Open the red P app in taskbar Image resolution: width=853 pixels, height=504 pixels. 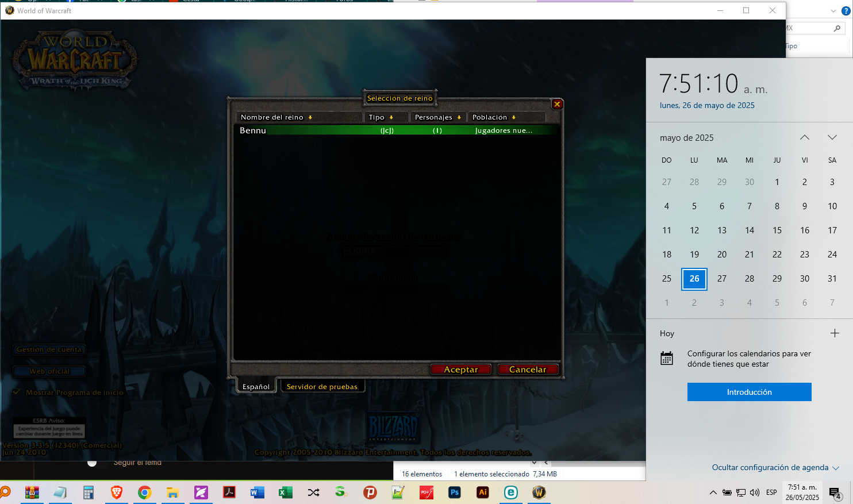pyautogui.click(x=370, y=493)
